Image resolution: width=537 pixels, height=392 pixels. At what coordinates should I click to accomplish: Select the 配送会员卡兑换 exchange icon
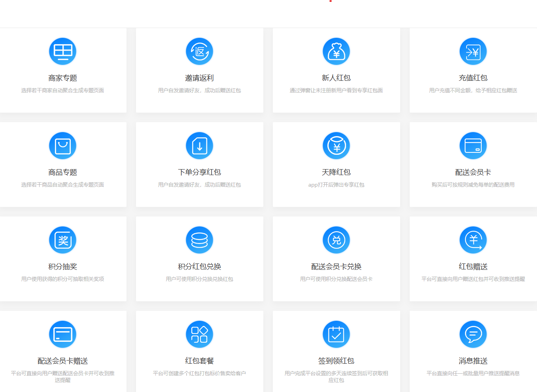336,240
